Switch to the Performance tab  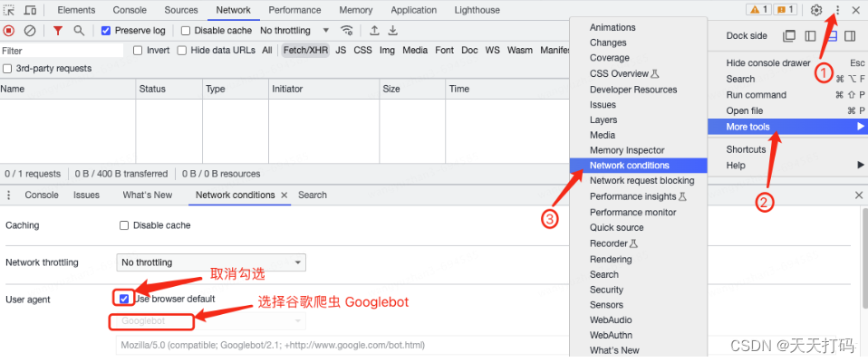294,10
